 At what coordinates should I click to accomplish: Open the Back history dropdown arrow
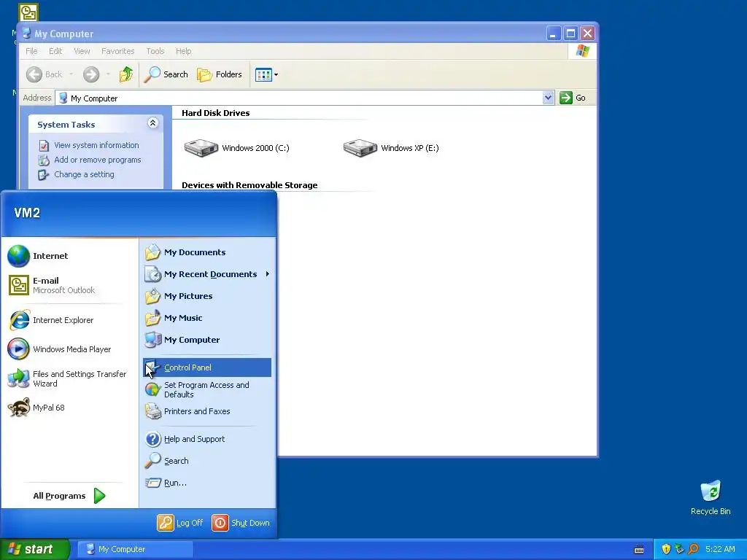(x=71, y=74)
